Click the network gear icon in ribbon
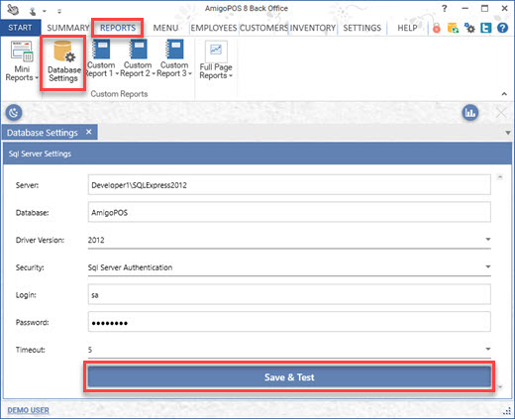Screen dimensions: 515x420 coord(469,28)
